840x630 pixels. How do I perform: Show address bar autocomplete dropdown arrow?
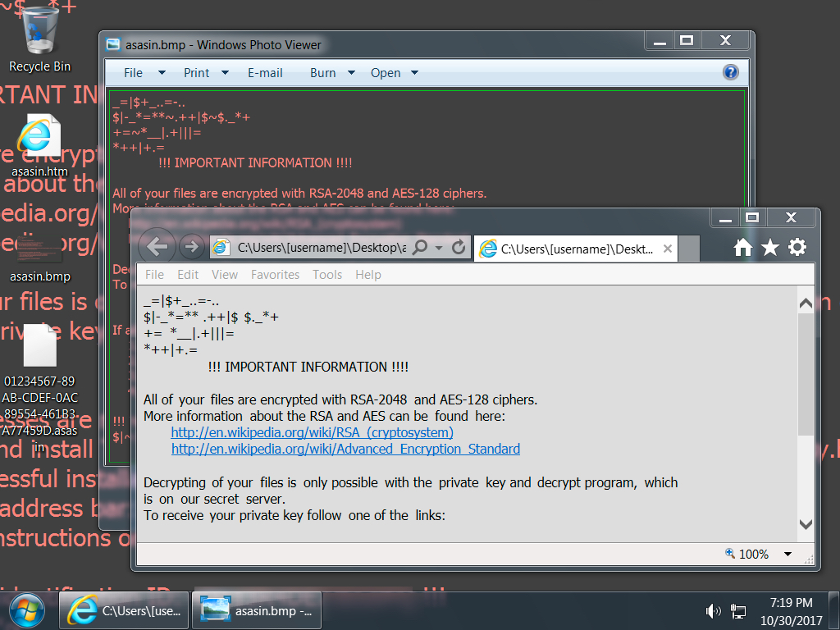coord(440,248)
